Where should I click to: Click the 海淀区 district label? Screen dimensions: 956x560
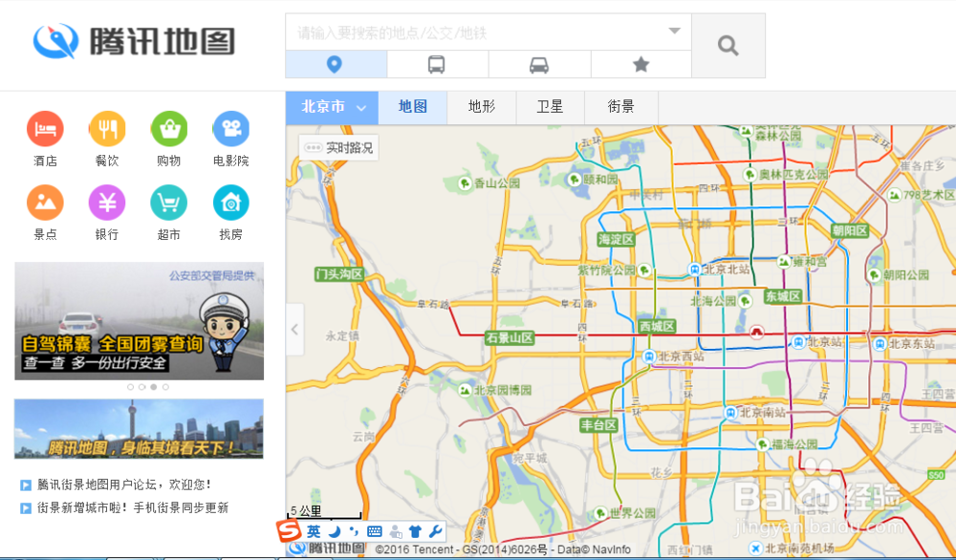pyautogui.click(x=617, y=239)
